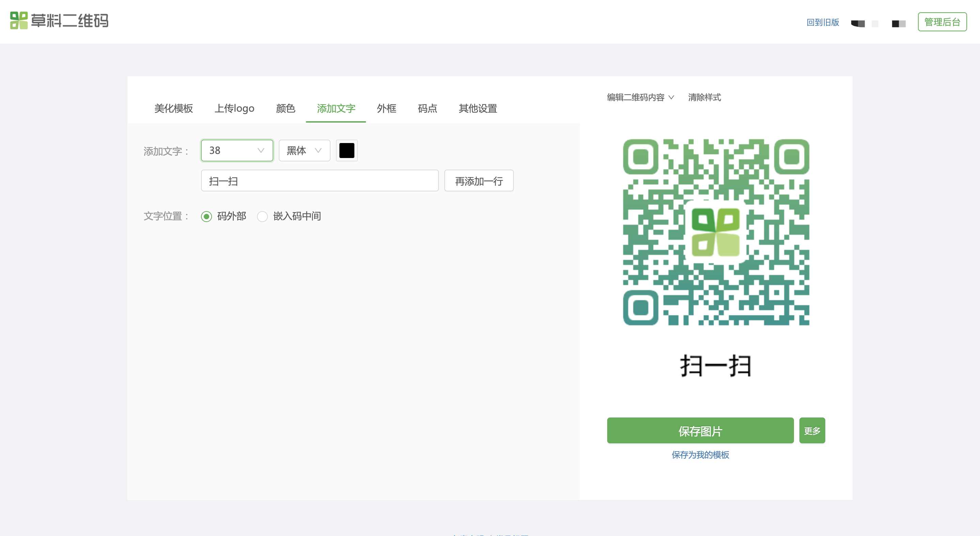Switch to the 美化模板 tab
Viewport: 980px width, 536px height.
(x=173, y=108)
